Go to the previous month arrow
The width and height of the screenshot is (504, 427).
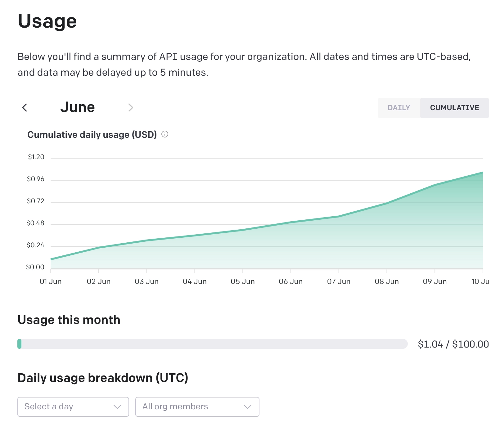(25, 108)
